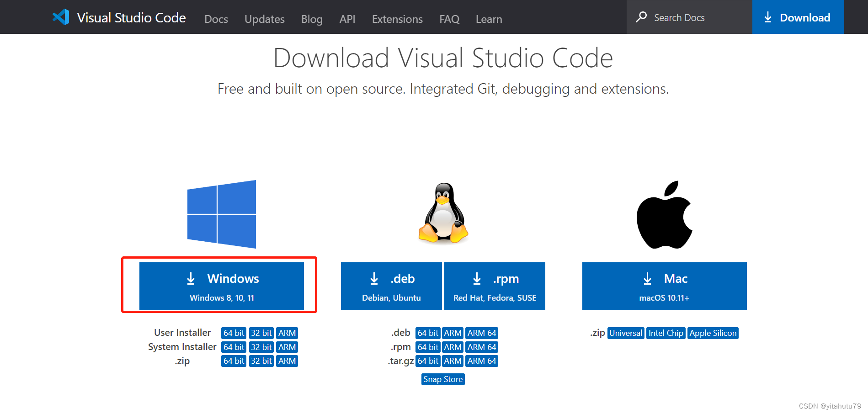Click the Visual Studio Code logo icon
This screenshot has height=414, width=868.
point(61,17)
